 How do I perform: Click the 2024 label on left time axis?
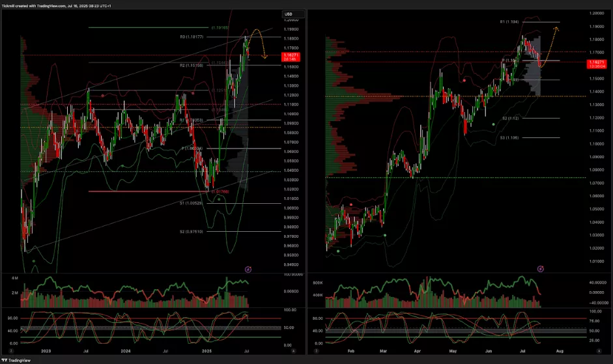pyautogui.click(x=126, y=350)
